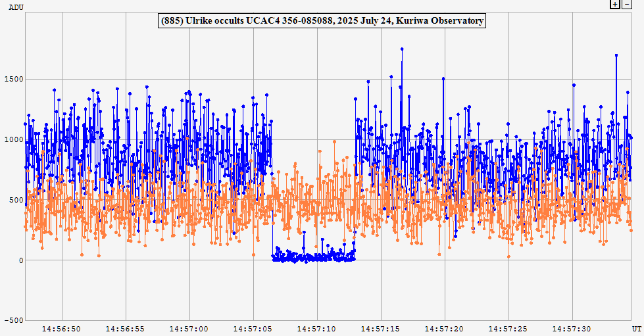The width and height of the screenshot is (644, 336).
Task: Click the plus zoom-in button
Action: [615, 4]
